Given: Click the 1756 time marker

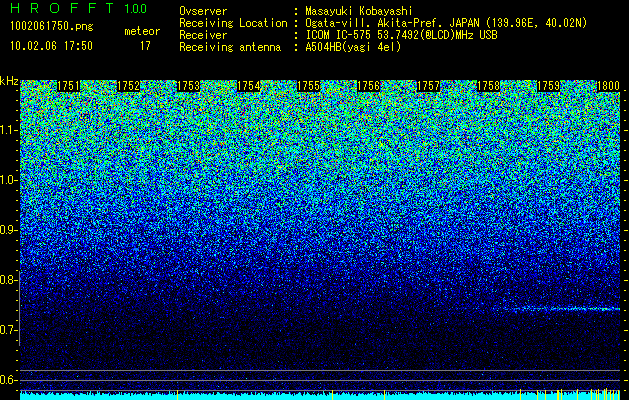Looking at the screenshot, I should pos(368,86).
